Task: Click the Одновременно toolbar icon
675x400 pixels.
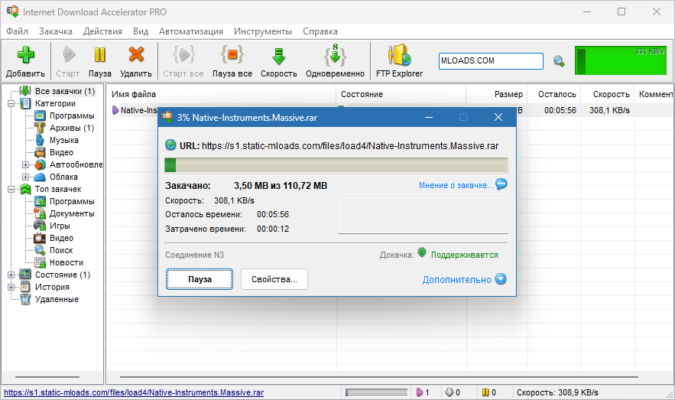Action: tap(335, 55)
